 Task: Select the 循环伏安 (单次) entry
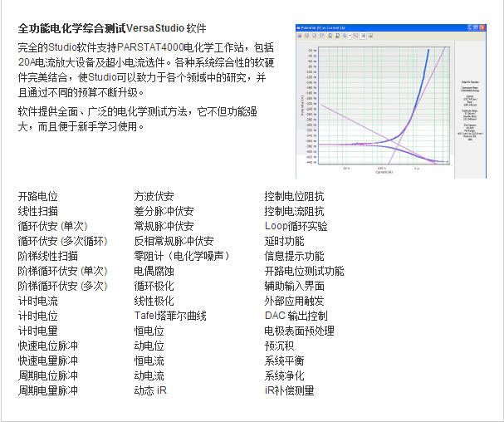(52, 226)
